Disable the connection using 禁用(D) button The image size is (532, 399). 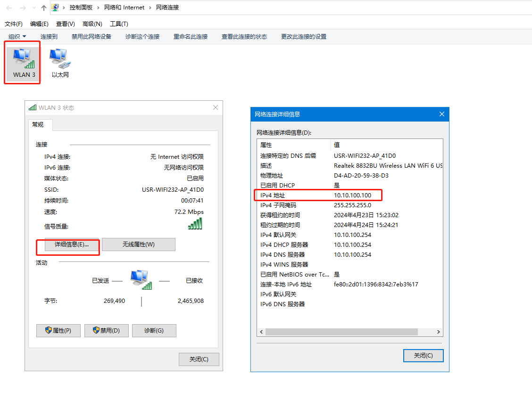(x=106, y=331)
